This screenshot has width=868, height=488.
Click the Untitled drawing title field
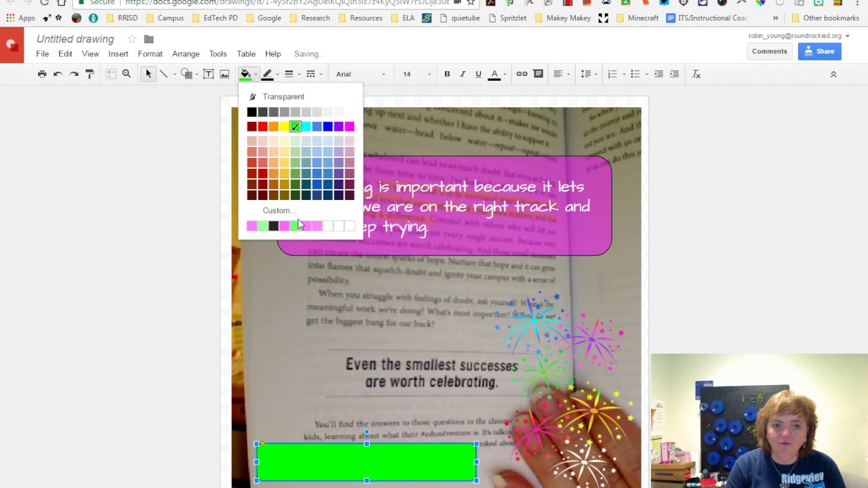pos(75,39)
